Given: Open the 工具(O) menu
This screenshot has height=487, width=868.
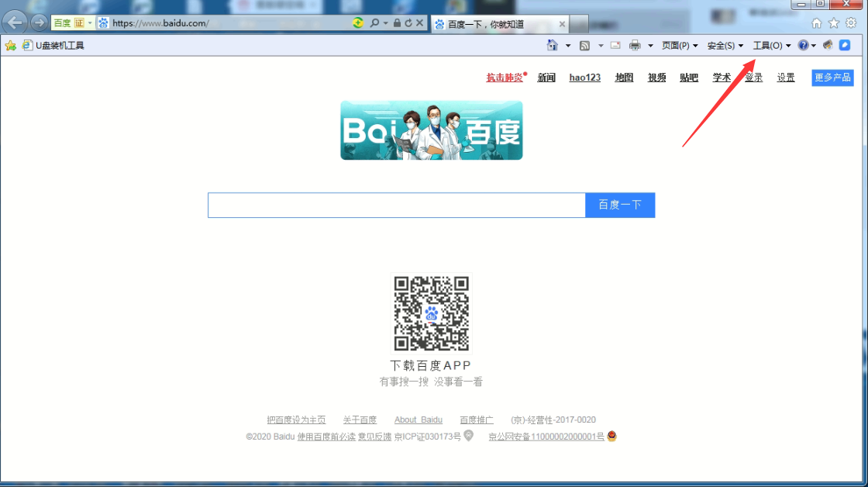Looking at the screenshot, I should click(772, 46).
